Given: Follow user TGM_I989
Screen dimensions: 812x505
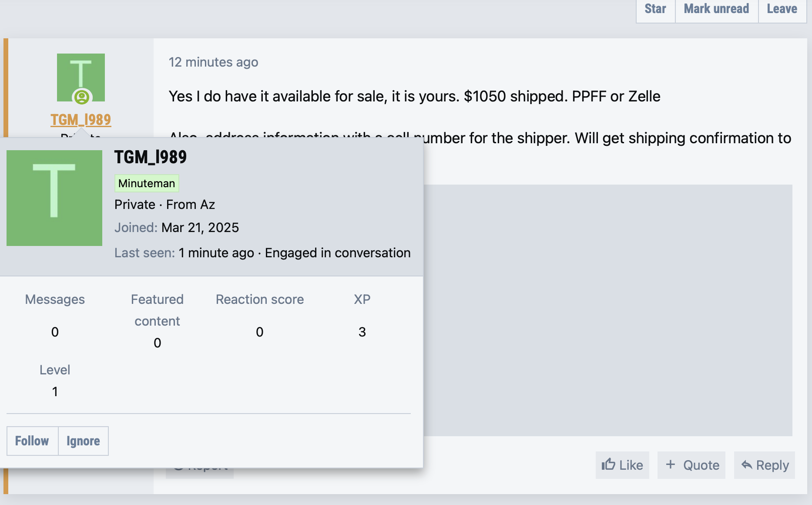Looking at the screenshot, I should [x=32, y=441].
